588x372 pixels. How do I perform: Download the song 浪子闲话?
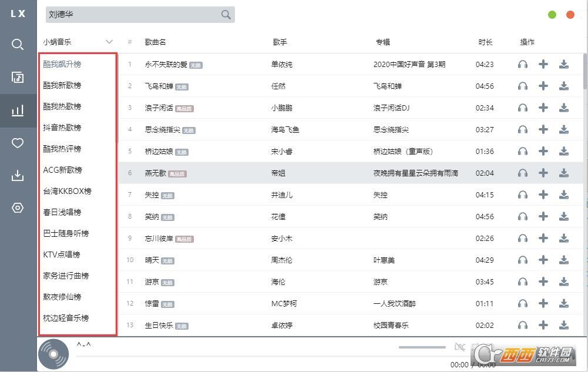[x=564, y=108]
